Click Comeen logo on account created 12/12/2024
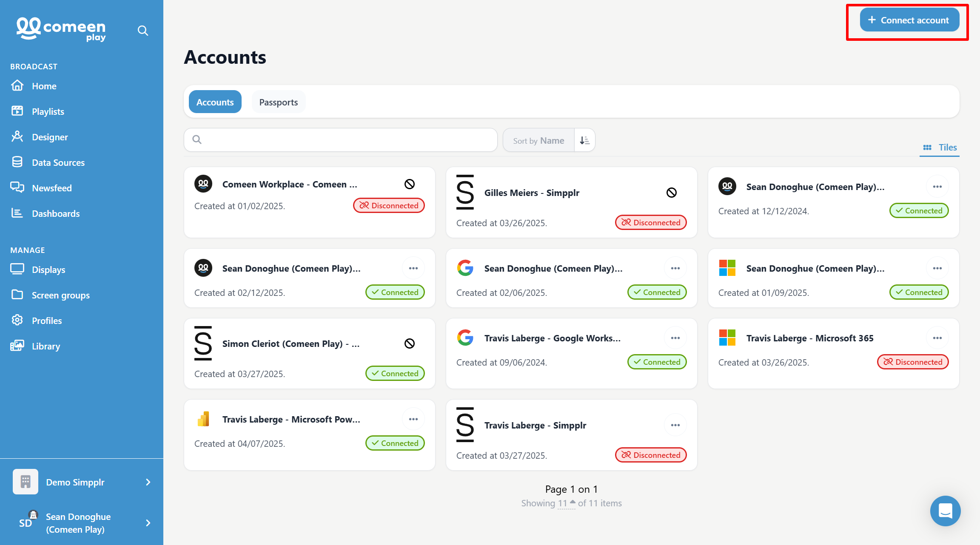The image size is (980, 545). coord(727,186)
